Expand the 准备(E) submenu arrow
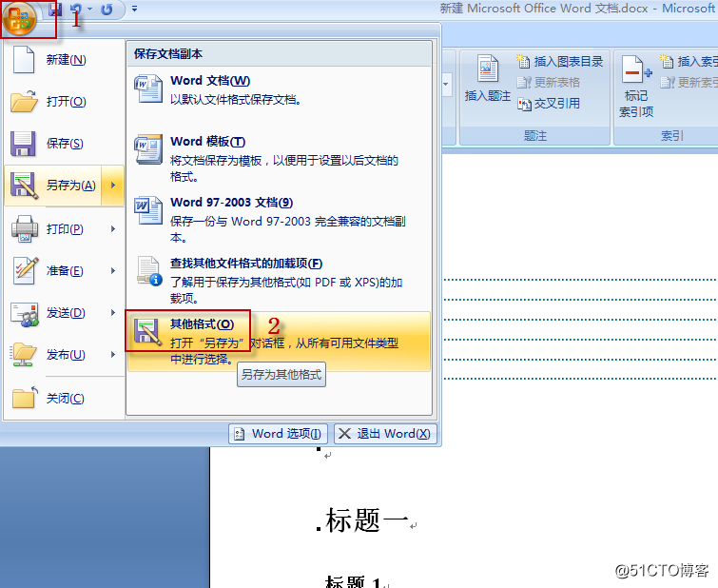The image size is (718, 588). (112, 271)
